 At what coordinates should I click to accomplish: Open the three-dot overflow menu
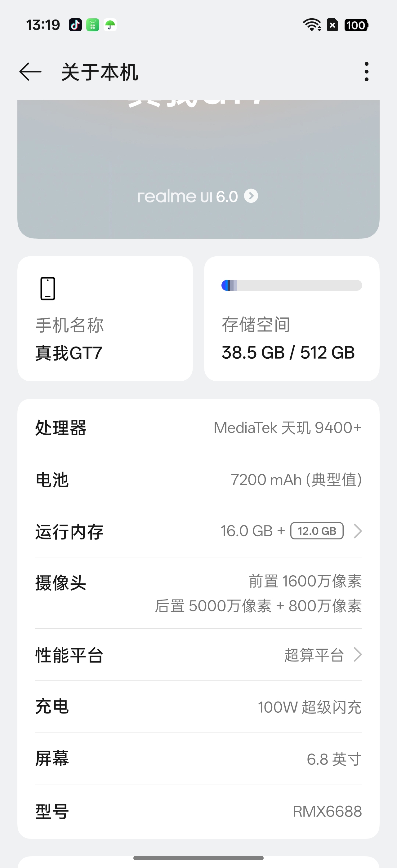(366, 72)
